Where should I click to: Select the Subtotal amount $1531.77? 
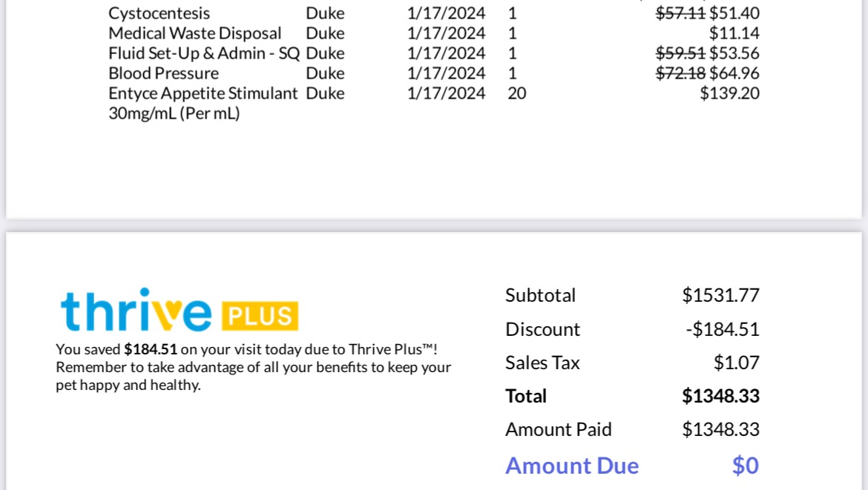coord(720,295)
